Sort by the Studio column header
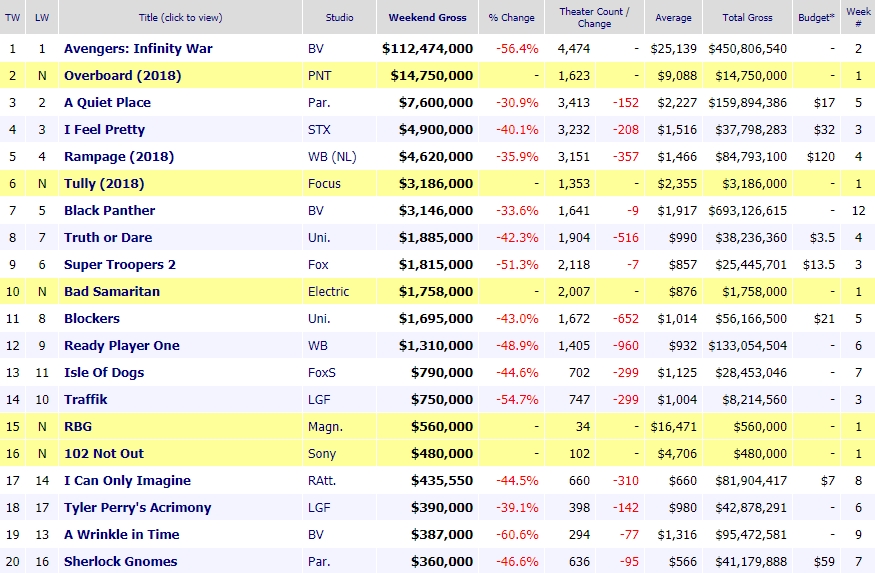 339,17
